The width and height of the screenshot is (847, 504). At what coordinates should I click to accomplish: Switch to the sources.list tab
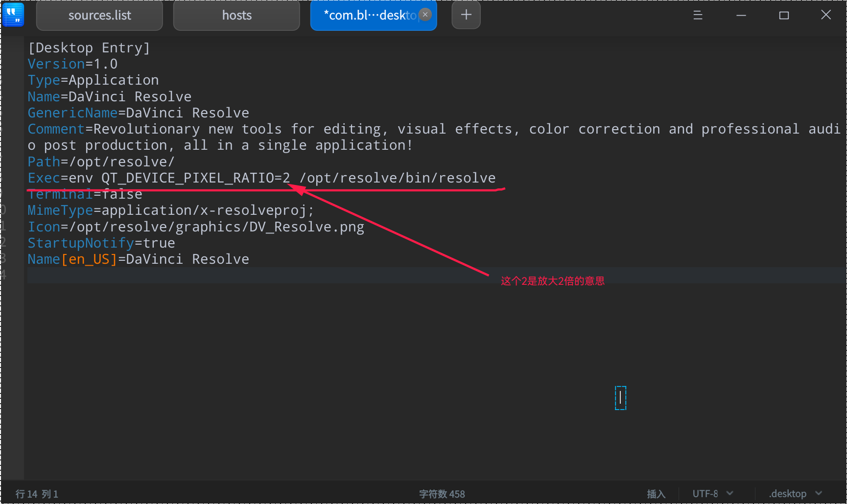[x=99, y=16]
